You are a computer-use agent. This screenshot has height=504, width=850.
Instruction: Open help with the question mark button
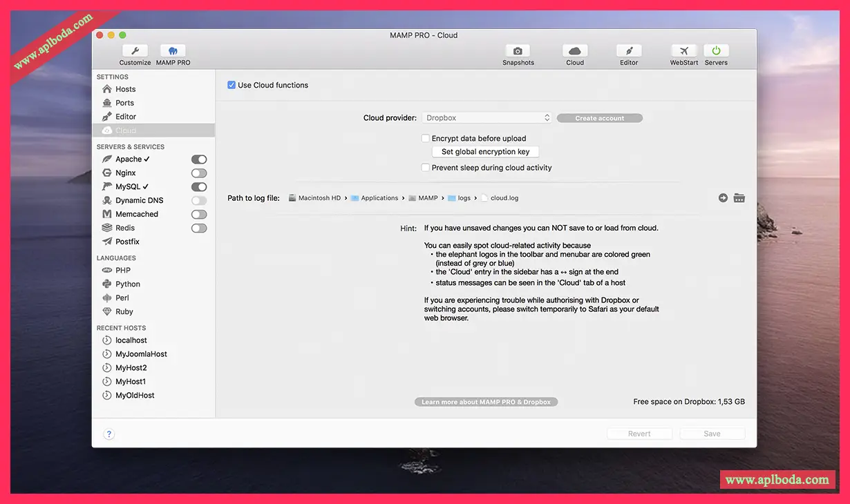click(x=108, y=434)
